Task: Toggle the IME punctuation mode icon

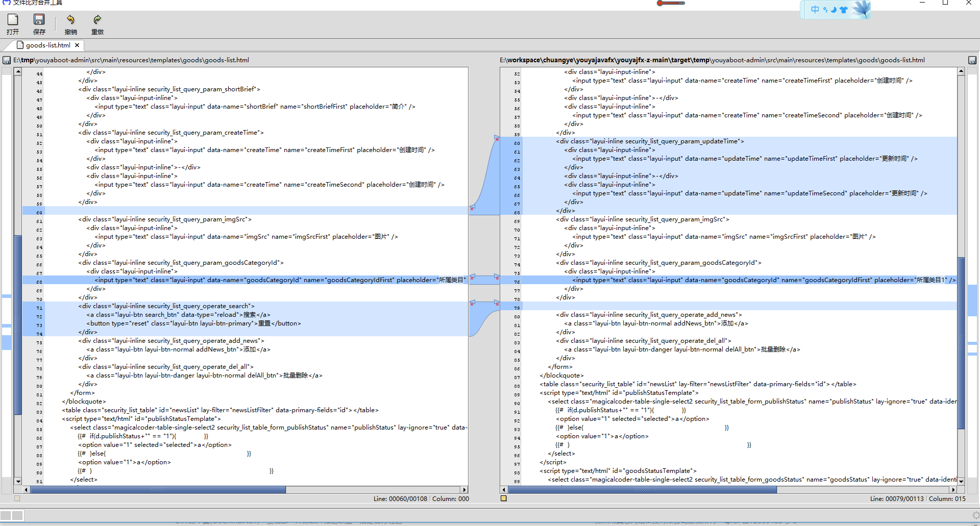Action: coord(825,9)
